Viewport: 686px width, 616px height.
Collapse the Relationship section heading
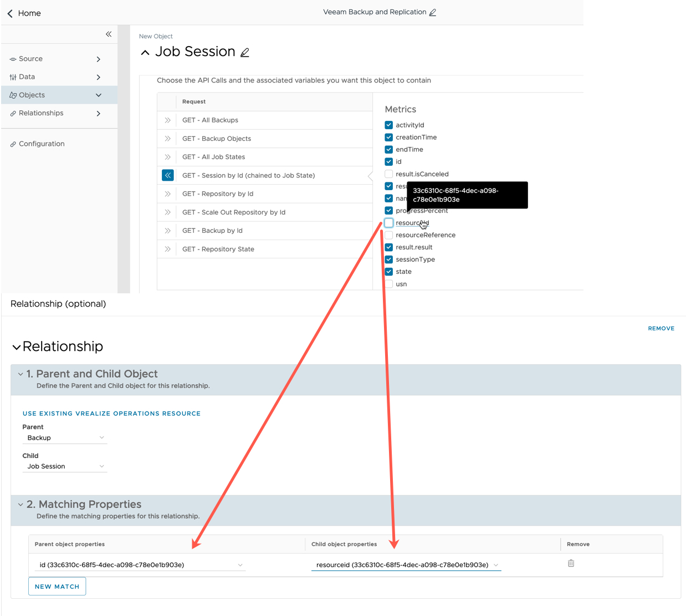click(17, 347)
